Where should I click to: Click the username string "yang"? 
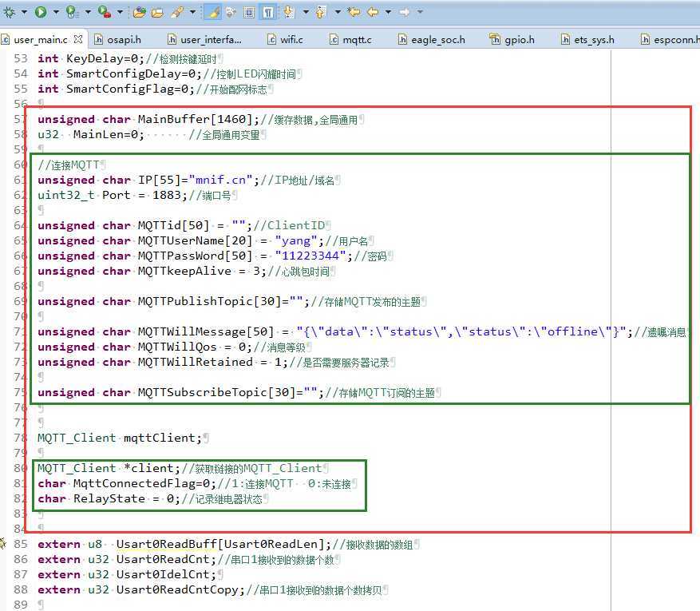point(296,240)
